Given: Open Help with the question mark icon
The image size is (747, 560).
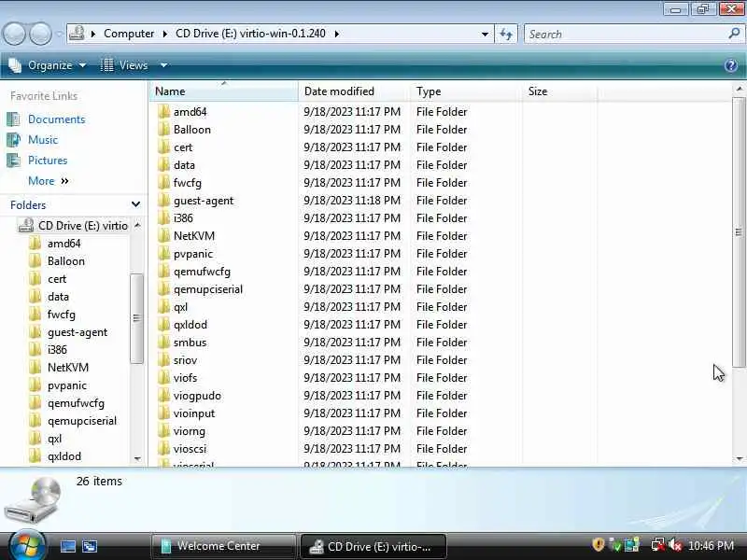Looking at the screenshot, I should [x=731, y=65].
